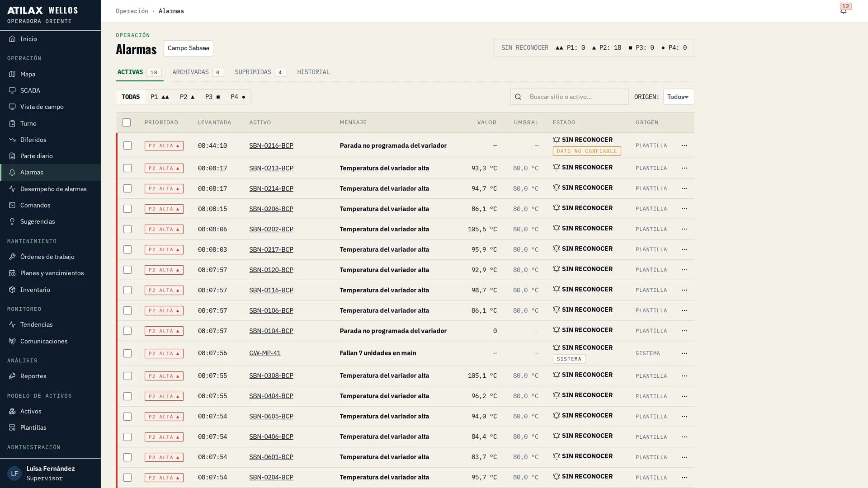
Task: Filter alarms by P2 priority
Action: [x=187, y=97]
